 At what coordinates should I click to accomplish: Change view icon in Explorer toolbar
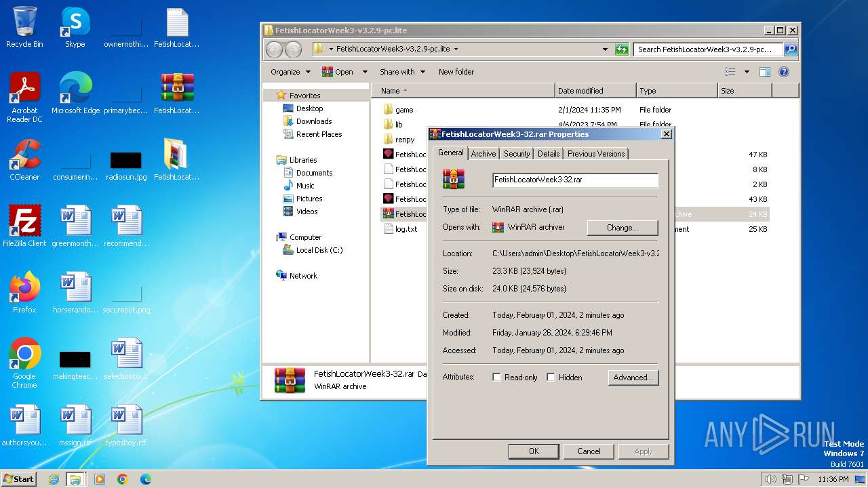(x=730, y=72)
